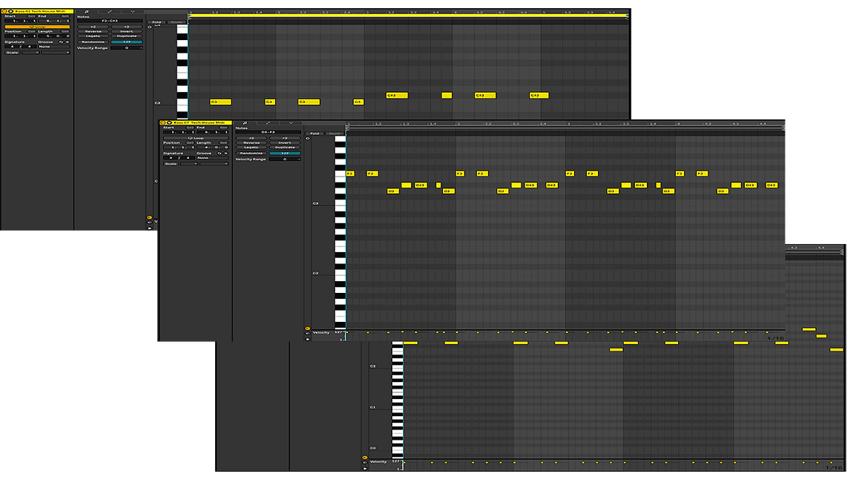Toggle headphone preview icon in Bass 01 editor
Screen dimensions: 868x488
coord(149,27)
